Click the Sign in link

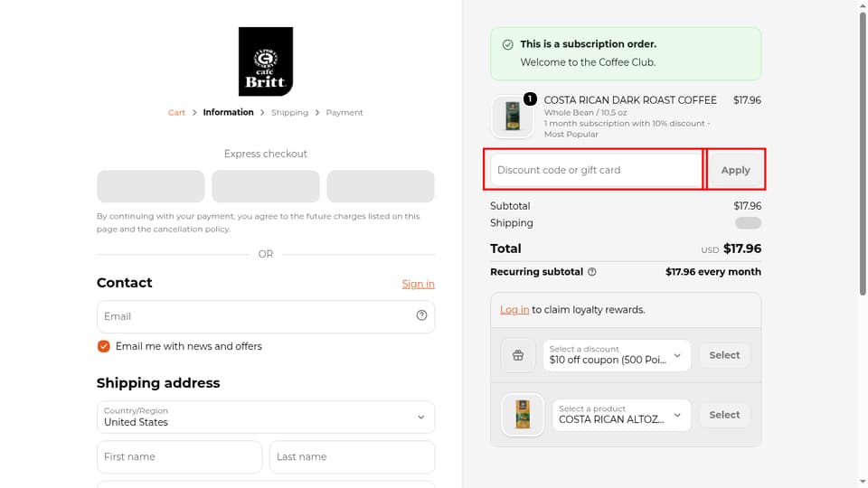tap(418, 284)
